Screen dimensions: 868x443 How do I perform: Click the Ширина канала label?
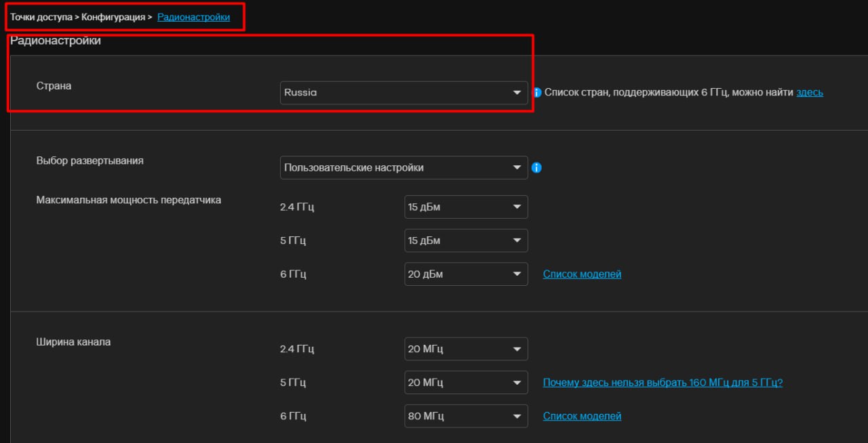tap(73, 342)
